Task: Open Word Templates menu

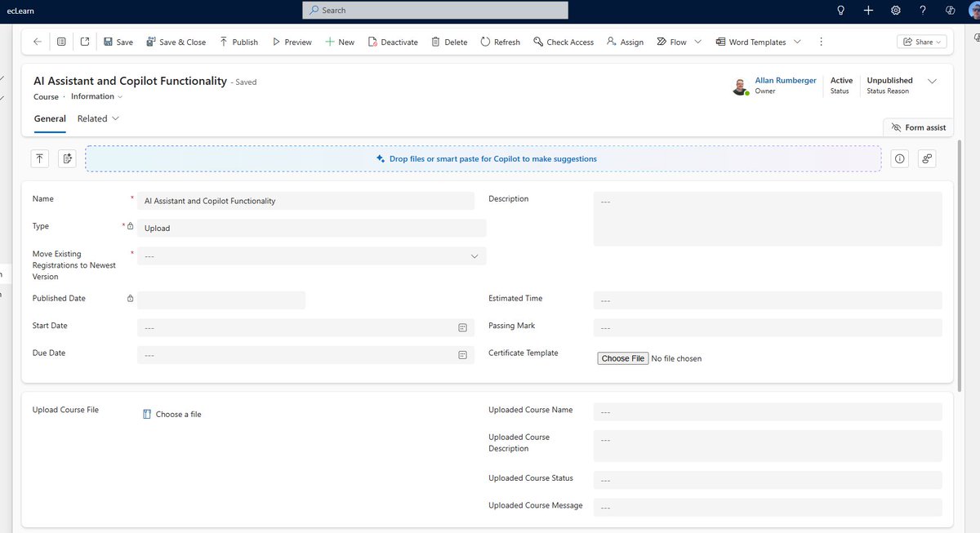Action: (x=758, y=42)
